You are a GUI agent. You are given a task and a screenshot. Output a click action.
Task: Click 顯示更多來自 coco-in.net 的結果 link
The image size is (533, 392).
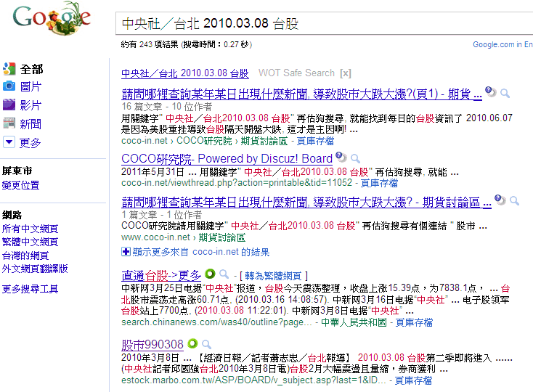pos(201,252)
